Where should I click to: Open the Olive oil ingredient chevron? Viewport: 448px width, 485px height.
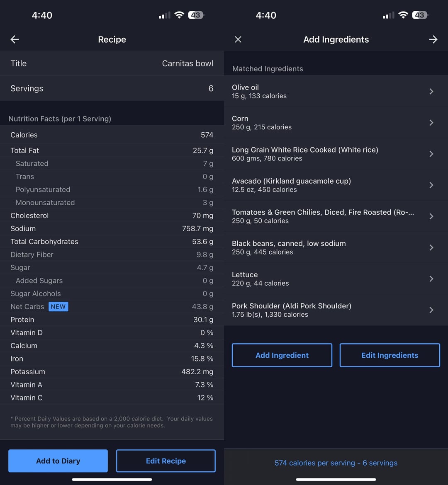pyautogui.click(x=431, y=92)
